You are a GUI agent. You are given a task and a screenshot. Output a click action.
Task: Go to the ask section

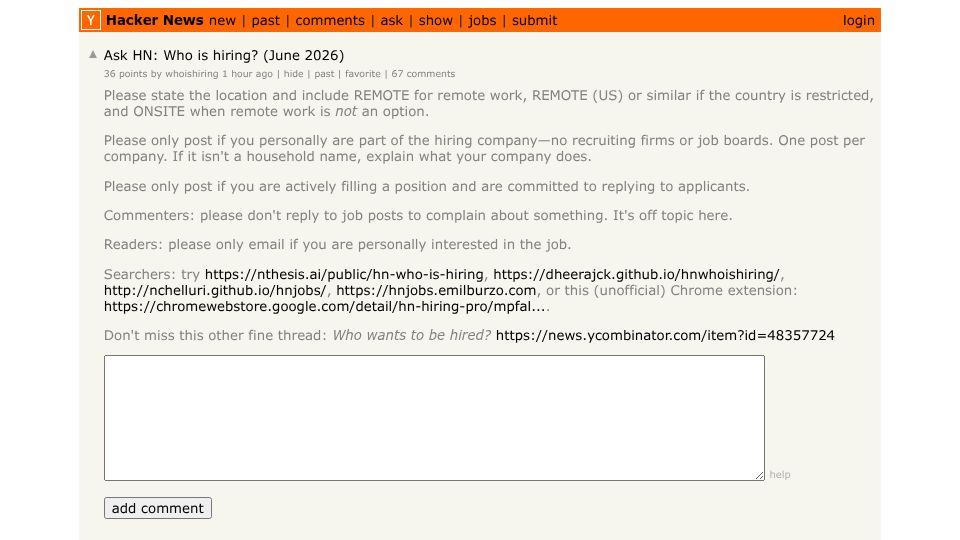point(391,21)
